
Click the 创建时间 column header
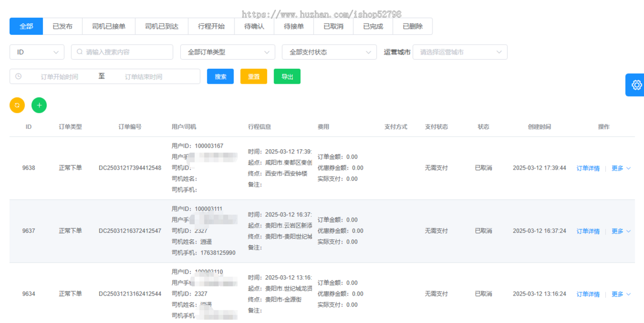(x=539, y=127)
